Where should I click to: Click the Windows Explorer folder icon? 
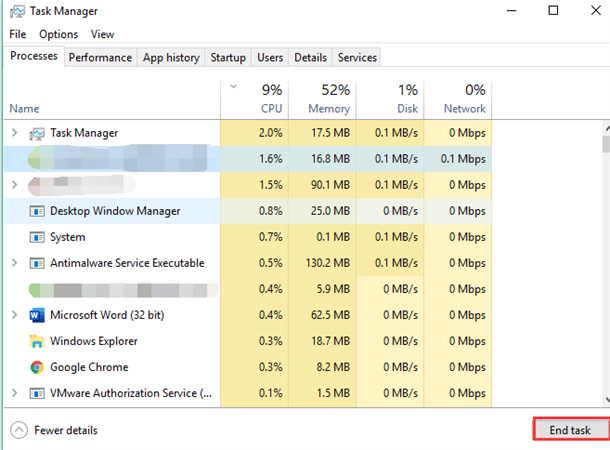point(37,341)
